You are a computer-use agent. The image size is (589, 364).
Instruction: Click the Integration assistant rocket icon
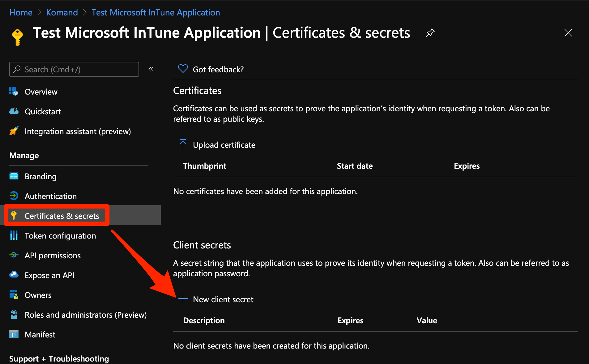[x=14, y=131]
